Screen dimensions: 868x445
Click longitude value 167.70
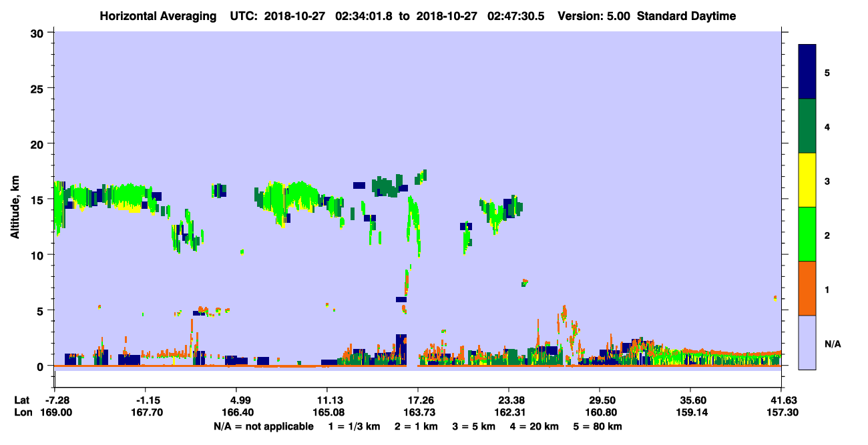148,413
